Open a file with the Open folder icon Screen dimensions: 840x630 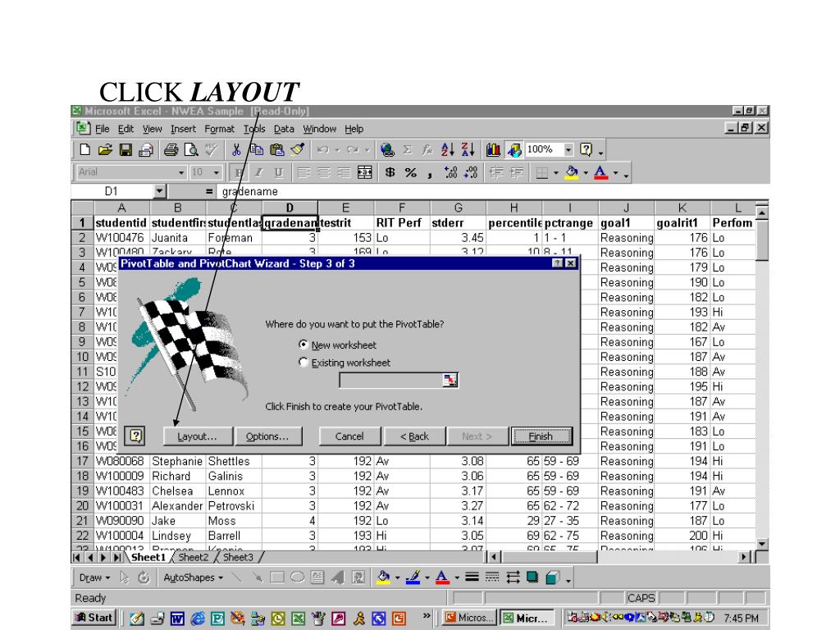[105, 149]
